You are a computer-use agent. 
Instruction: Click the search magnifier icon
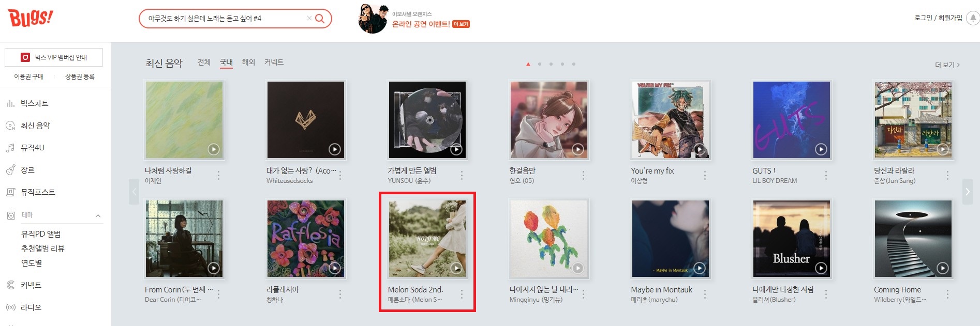click(x=320, y=19)
